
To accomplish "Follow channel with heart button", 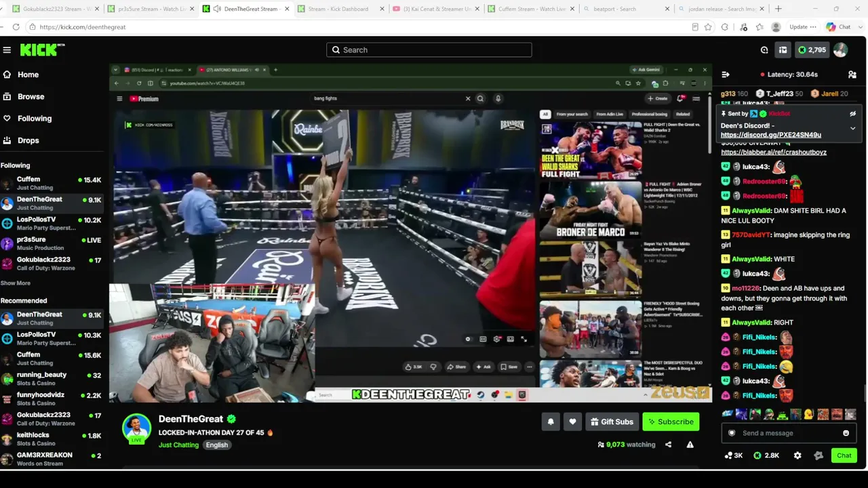I will click(572, 422).
